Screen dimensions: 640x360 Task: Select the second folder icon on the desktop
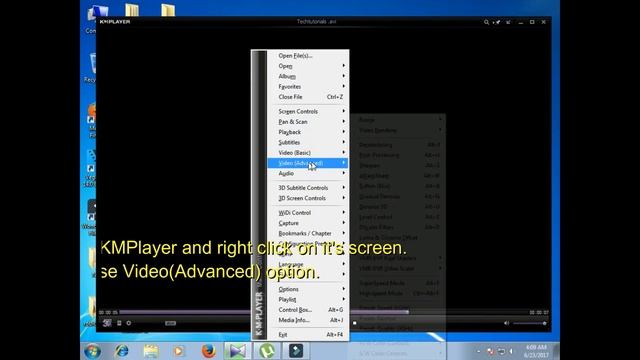[x=168, y=10]
